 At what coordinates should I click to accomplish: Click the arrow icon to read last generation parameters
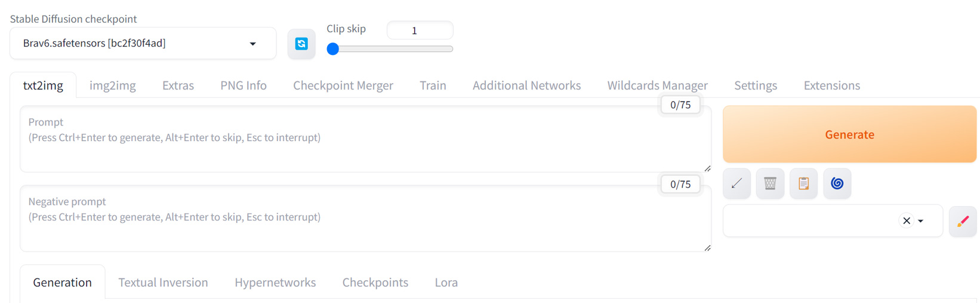coord(736,183)
